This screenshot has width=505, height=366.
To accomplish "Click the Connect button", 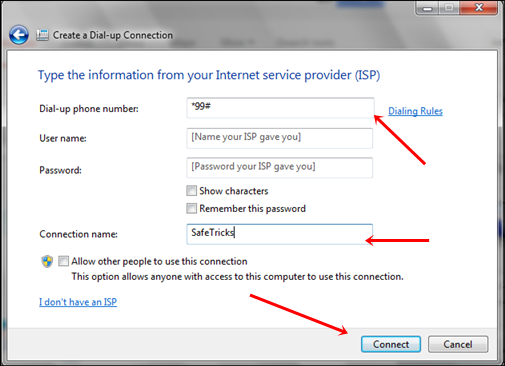I will pos(391,344).
